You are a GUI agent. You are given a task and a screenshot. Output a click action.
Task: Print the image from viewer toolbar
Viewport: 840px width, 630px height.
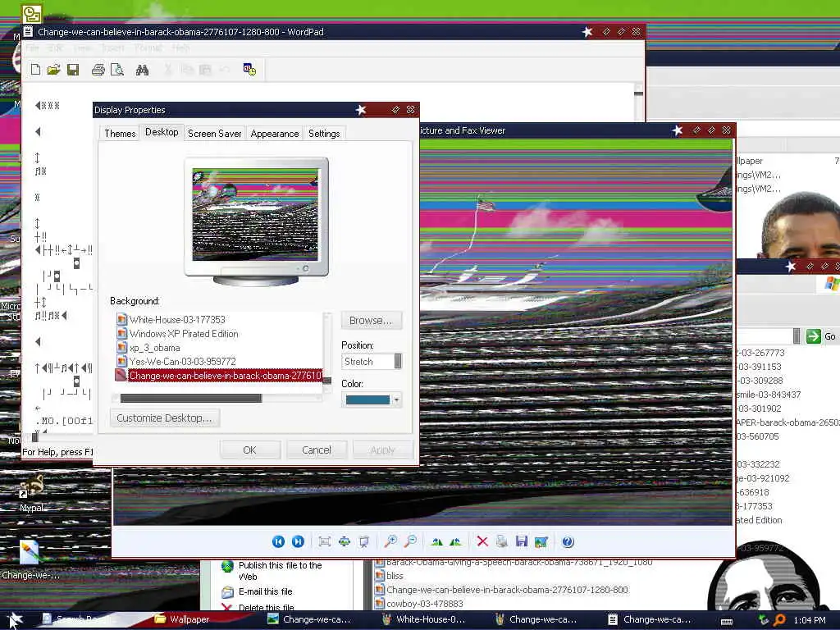(x=501, y=541)
